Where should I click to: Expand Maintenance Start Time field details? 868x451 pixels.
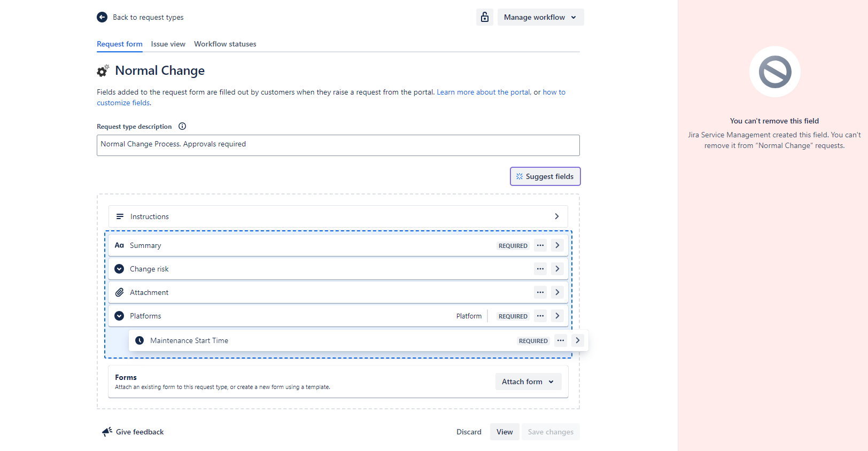point(578,340)
